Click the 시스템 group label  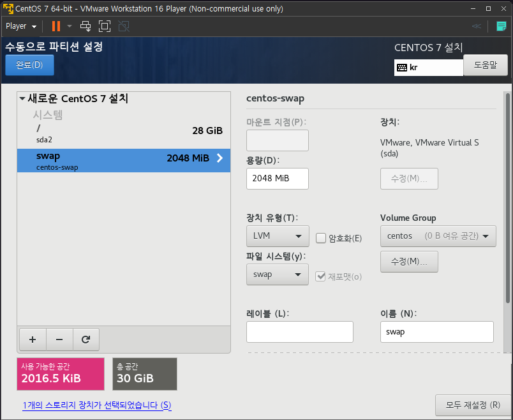(x=48, y=115)
